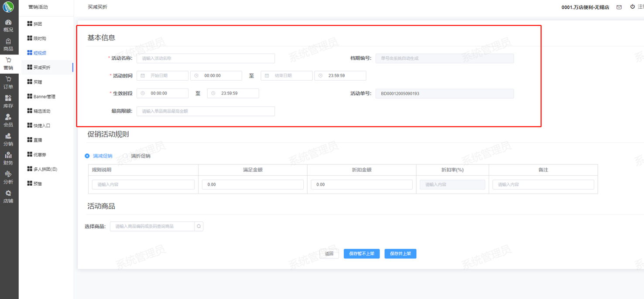644x299 pixels.
Task: Open 生效时段 start time picker
Action: 162,93
